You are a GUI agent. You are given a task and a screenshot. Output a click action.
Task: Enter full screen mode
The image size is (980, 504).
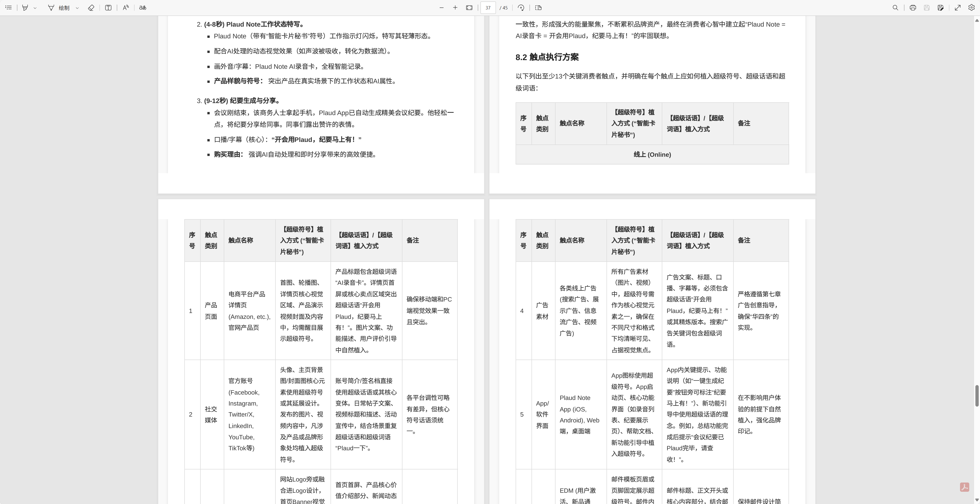[x=957, y=8]
